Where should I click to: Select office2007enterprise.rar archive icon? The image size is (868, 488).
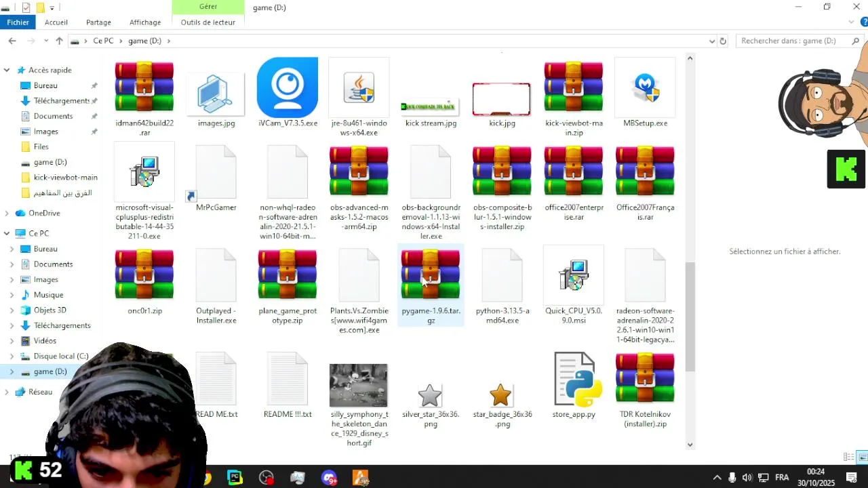pyautogui.click(x=574, y=171)
